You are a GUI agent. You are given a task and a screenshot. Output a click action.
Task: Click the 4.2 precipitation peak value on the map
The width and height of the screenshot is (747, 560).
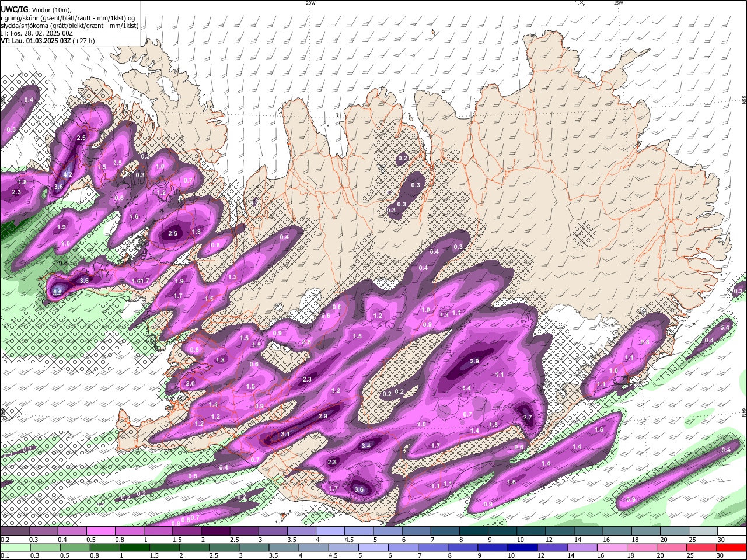[x=68, y=174]
